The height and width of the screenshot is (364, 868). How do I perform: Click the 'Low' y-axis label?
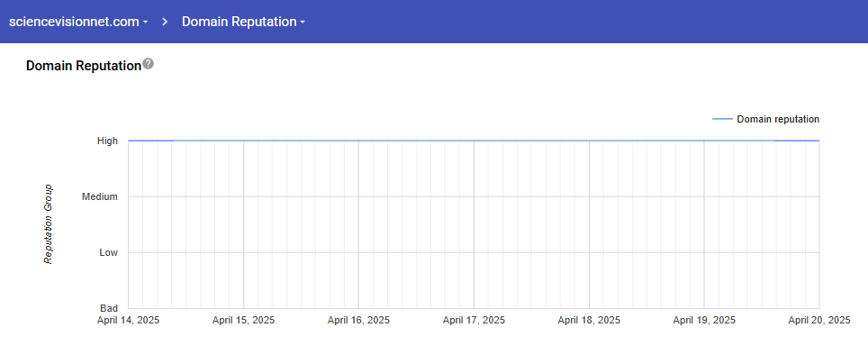(x=108, y=252)
